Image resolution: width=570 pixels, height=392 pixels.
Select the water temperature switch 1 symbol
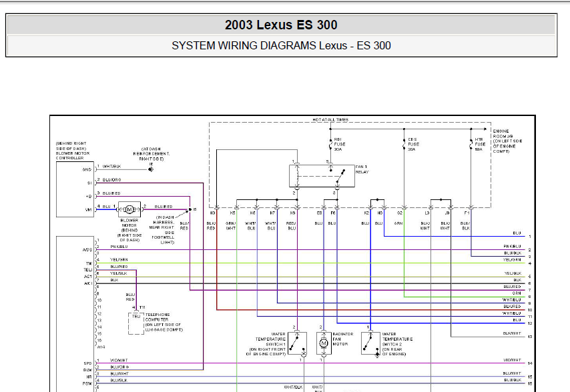[298, 343]
